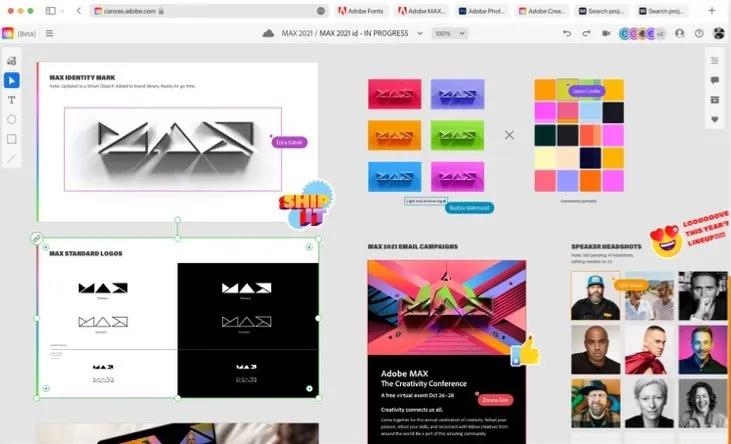Screen dimensions: 731x444
Task: Click the Undo arrow icon
Action: [567, 33]
